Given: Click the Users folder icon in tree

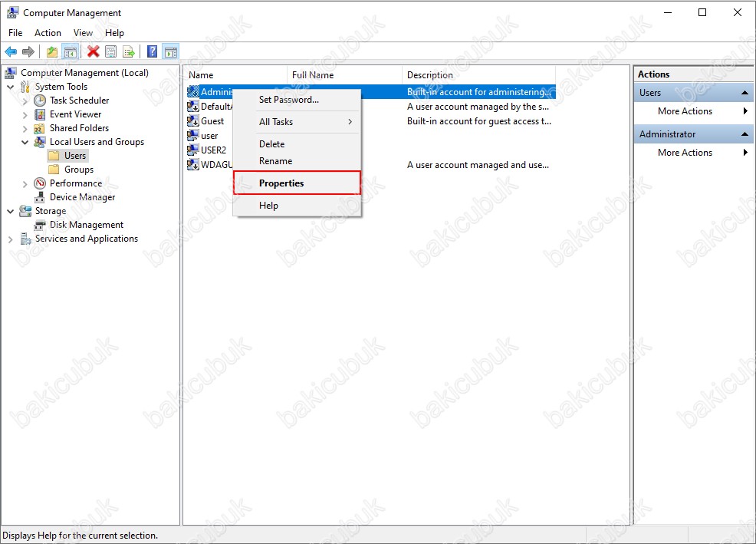Looking at the screenshot, I should tap(54, 156).
